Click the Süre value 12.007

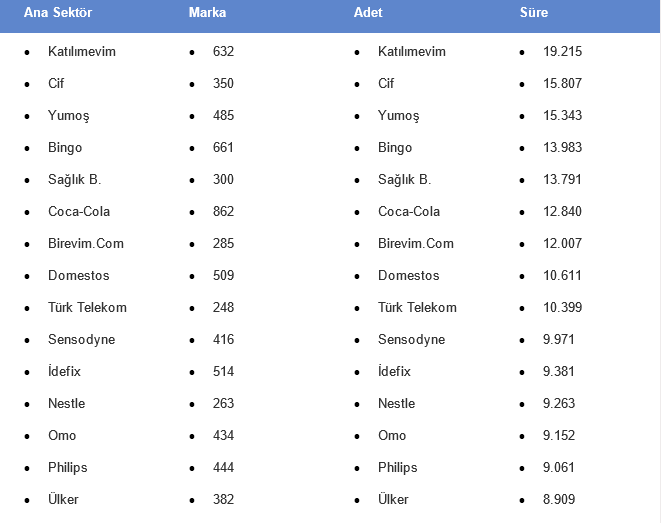pyautogui.click(x=562, y=243)
